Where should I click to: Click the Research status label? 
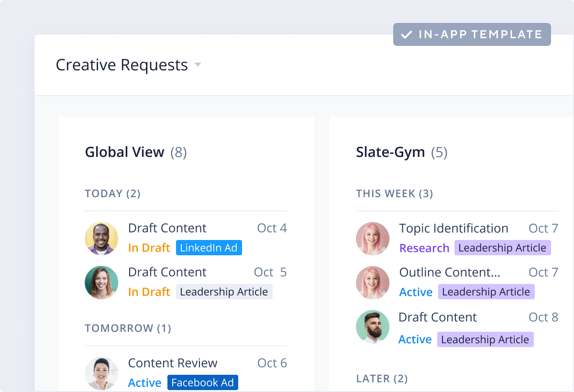(x=424, y=248)
